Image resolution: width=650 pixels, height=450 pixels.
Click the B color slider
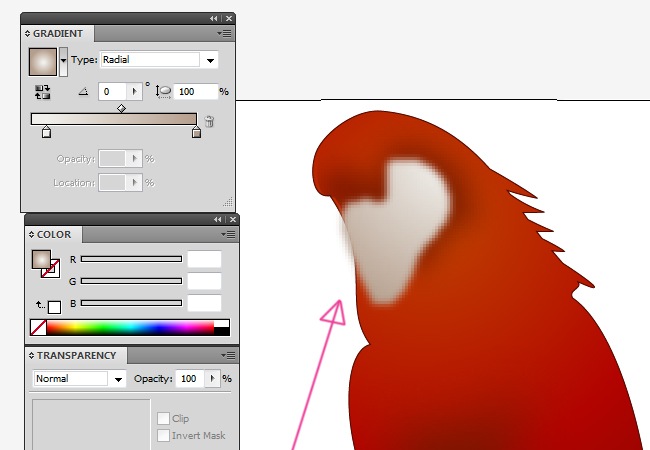131,303
